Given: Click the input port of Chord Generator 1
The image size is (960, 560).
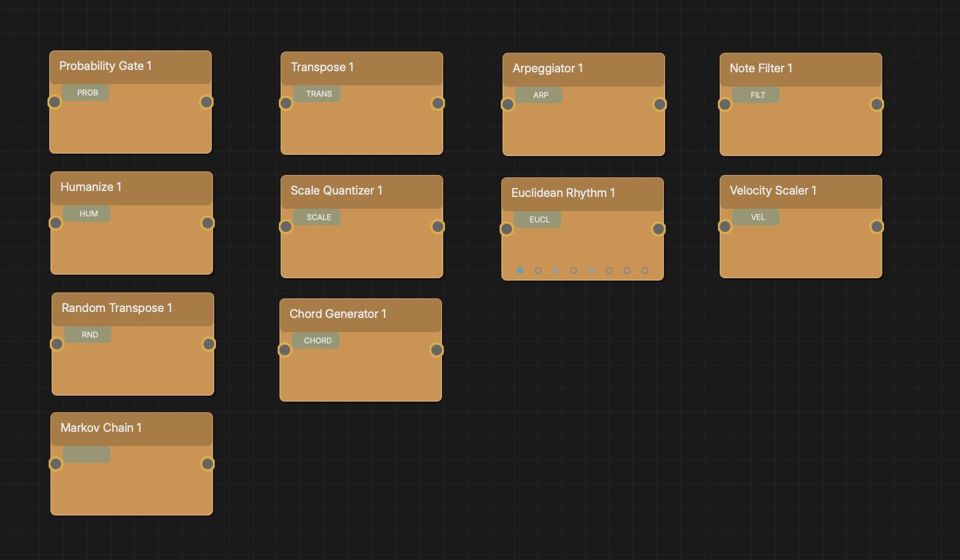Looking at the screenshot, I should pyautogui.click(x=285, y=350).
